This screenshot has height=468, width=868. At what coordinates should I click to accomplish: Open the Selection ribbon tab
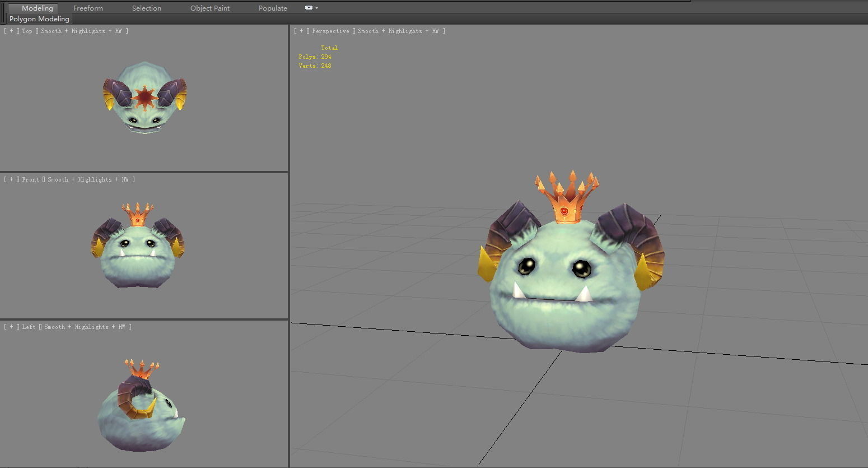coord(147,8)
